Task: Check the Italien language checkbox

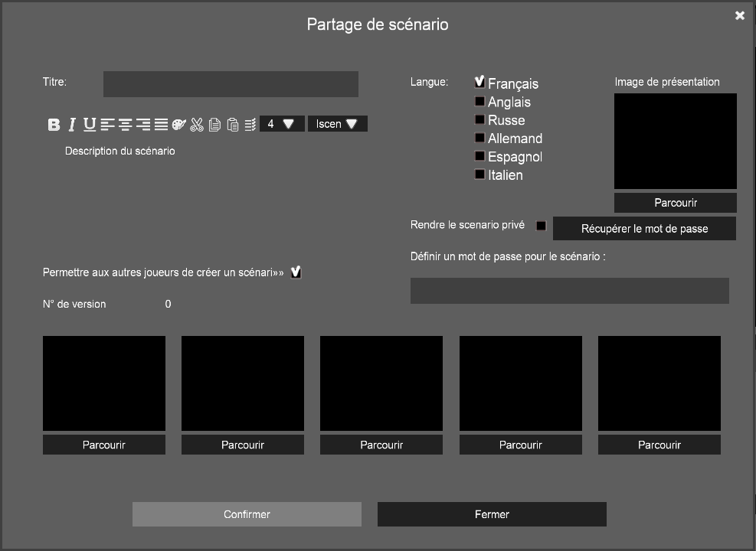Action: tap(479, 174)
